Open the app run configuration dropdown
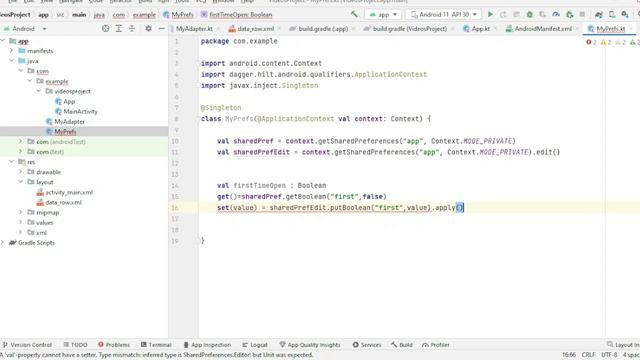Image resolution: width=640 pixels, height=360 pixels. pos(383,14)
